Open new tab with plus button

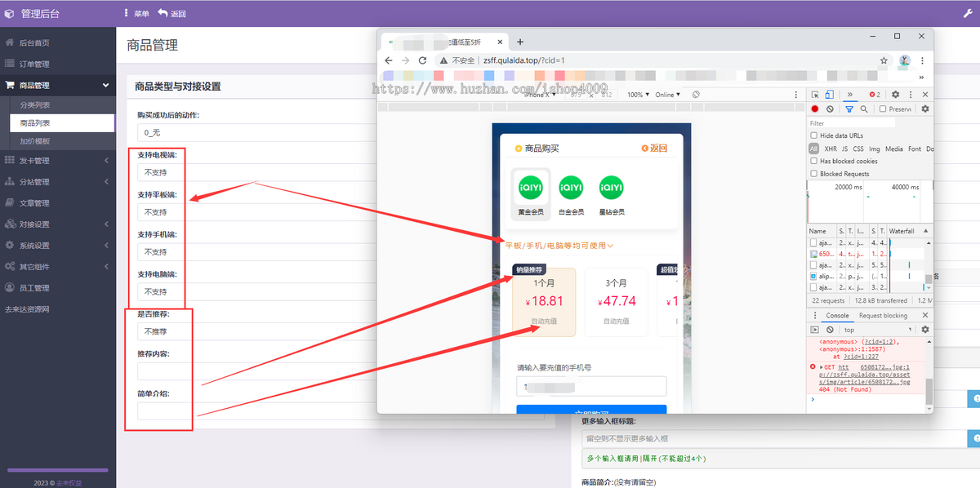[520, 42]
